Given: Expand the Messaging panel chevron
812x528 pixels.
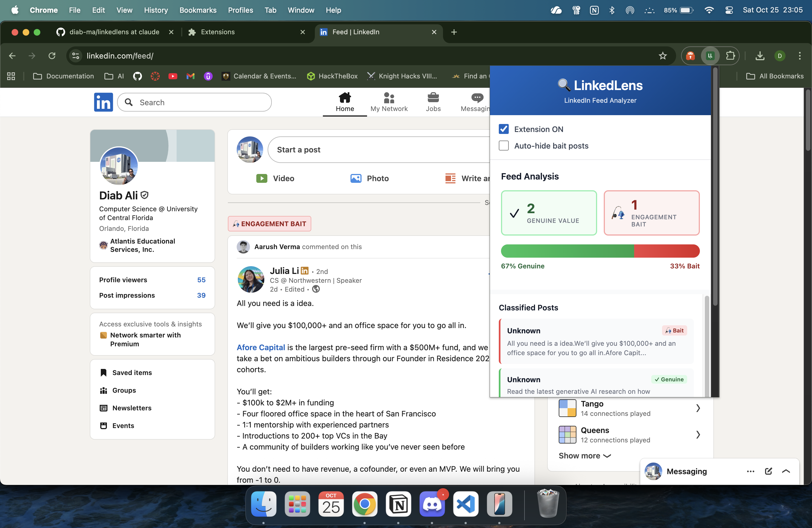Looking at the screenshot, I should (x=786, y=471).
